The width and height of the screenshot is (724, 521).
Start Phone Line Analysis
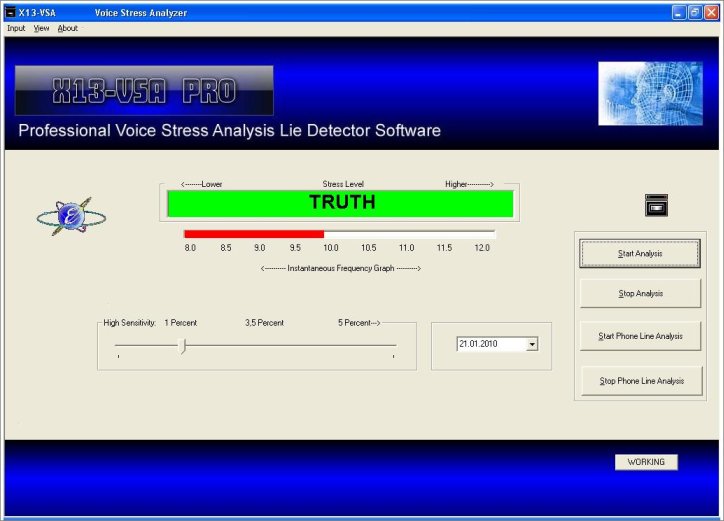(x=640, y=336)
